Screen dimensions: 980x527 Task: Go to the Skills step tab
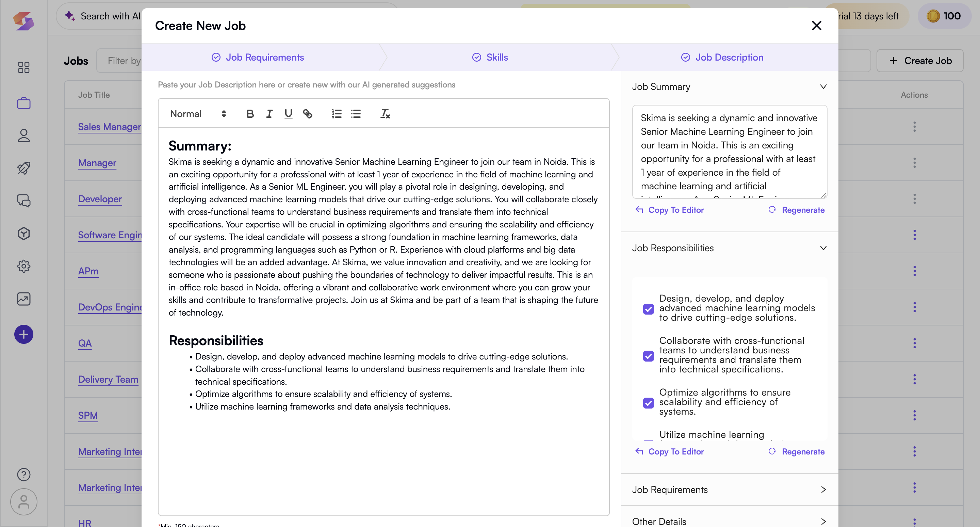coord(490,58)
